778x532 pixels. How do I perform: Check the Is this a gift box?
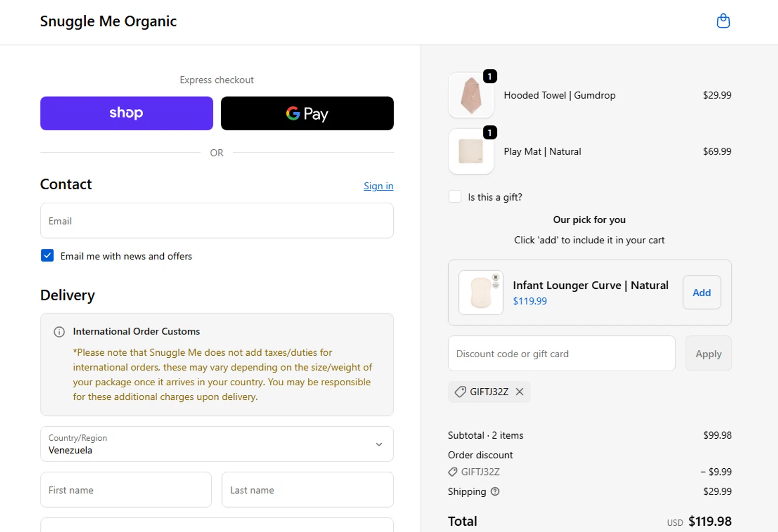coord(455,197)
